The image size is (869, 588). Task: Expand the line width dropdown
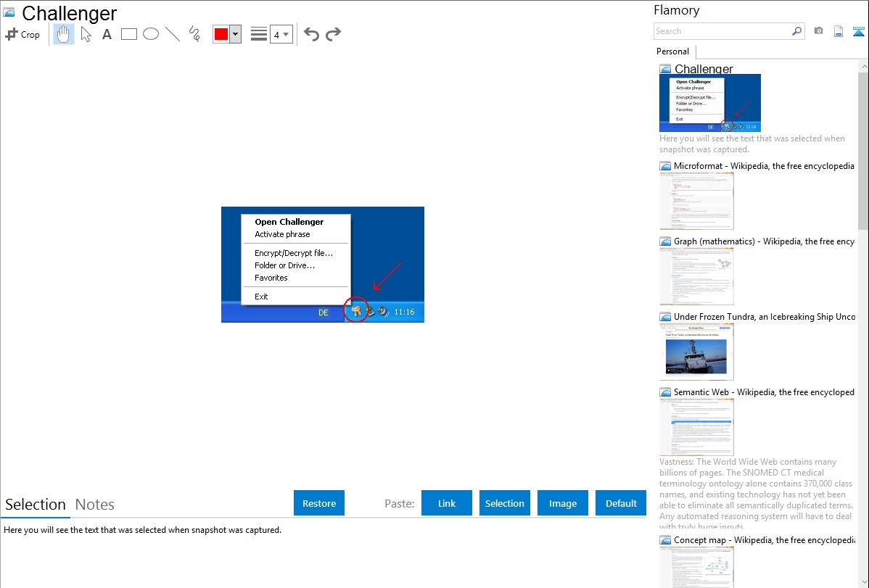pos(286,34)
